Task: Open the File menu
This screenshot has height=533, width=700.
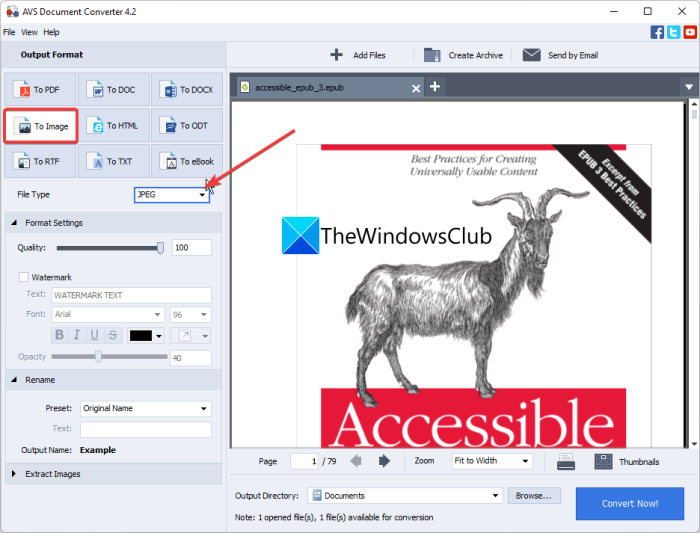Action: click(9, 32)
